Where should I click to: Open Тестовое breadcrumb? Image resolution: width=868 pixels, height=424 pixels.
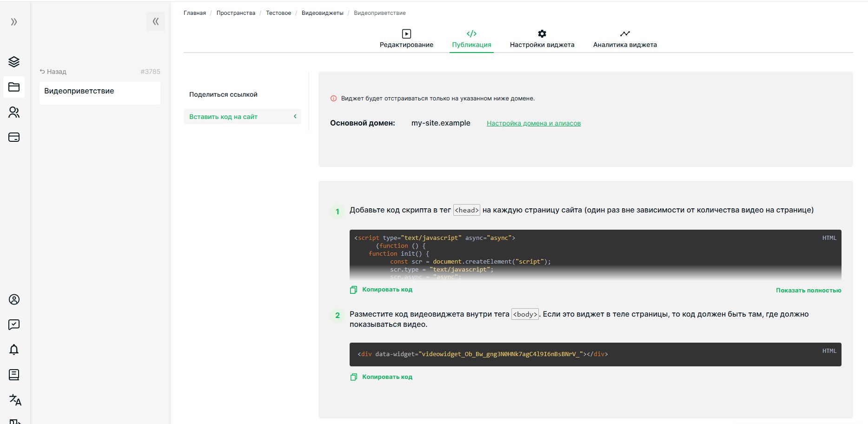(278, 13)
